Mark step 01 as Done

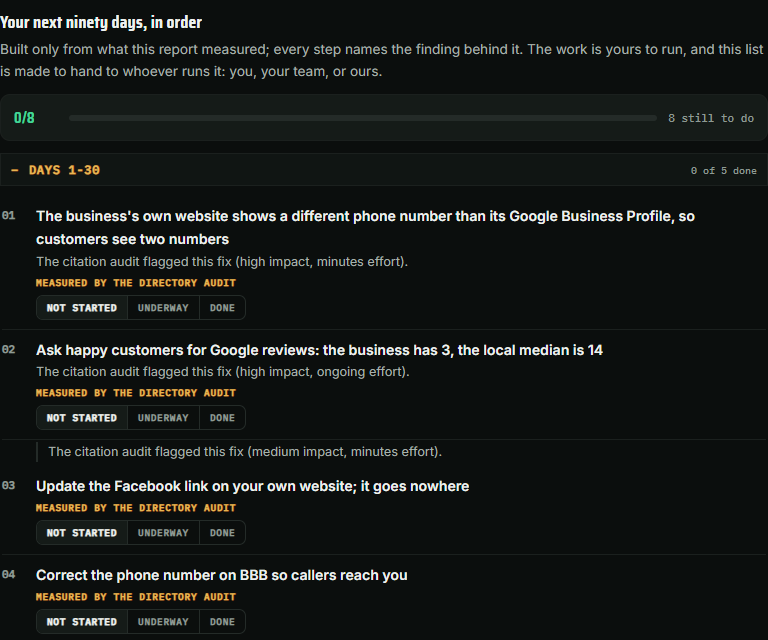222,308
